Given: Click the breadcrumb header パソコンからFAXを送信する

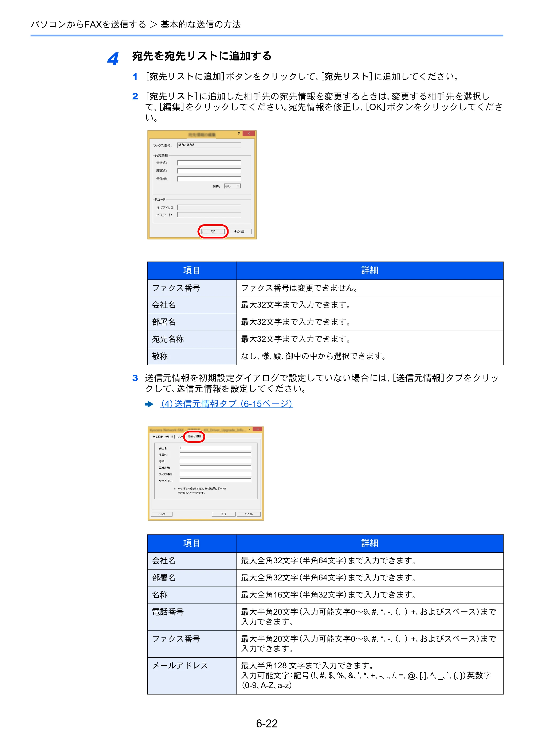Looking at the screenshot, I should pos(88,24).
